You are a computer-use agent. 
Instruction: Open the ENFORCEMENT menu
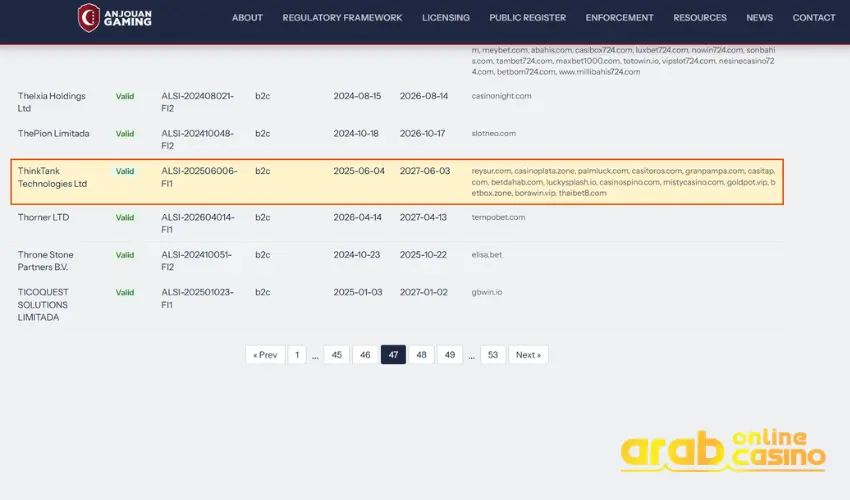(619, 18)
